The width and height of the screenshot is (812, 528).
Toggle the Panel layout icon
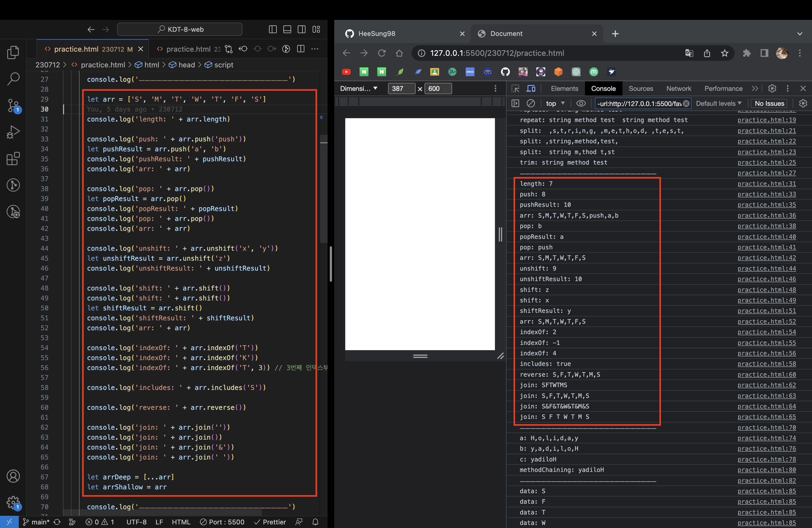[287, 29]
